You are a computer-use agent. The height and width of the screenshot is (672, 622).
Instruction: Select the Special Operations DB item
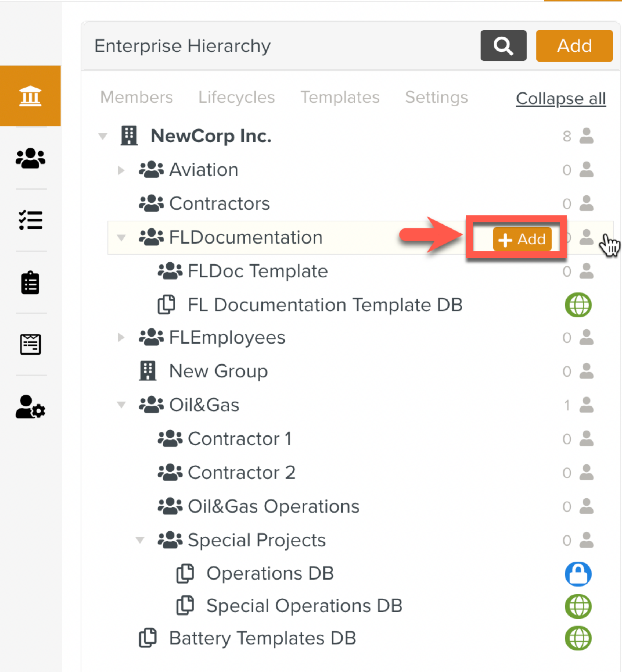[304, 606]
